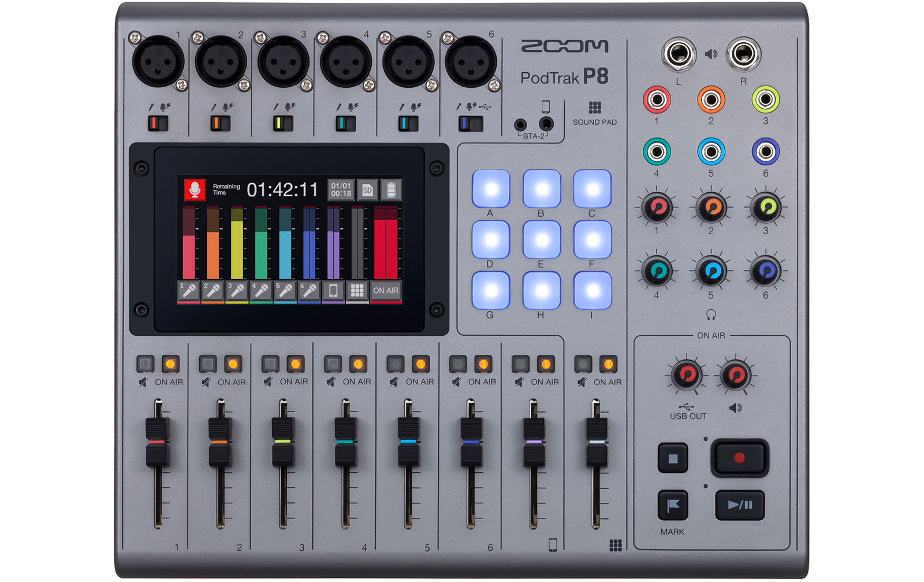The width and height of the screenshot is (924, 582).
Task: Trigger sound pad E
Action: (x=542, y=239)
